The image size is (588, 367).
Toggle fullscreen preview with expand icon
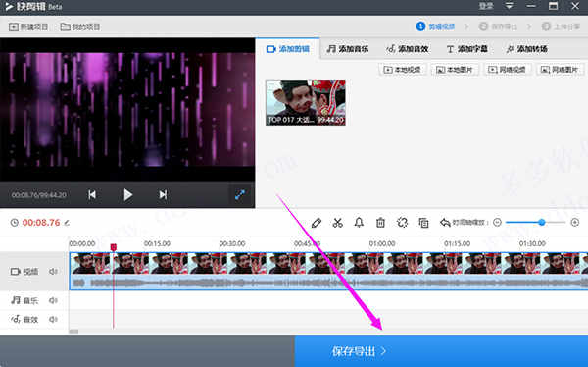[240, 194]
